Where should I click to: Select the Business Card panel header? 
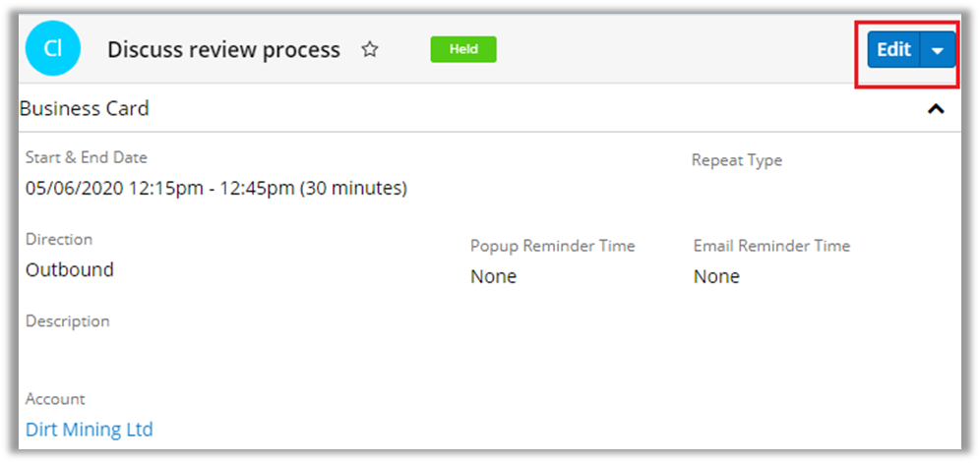[x=85, y=109]
